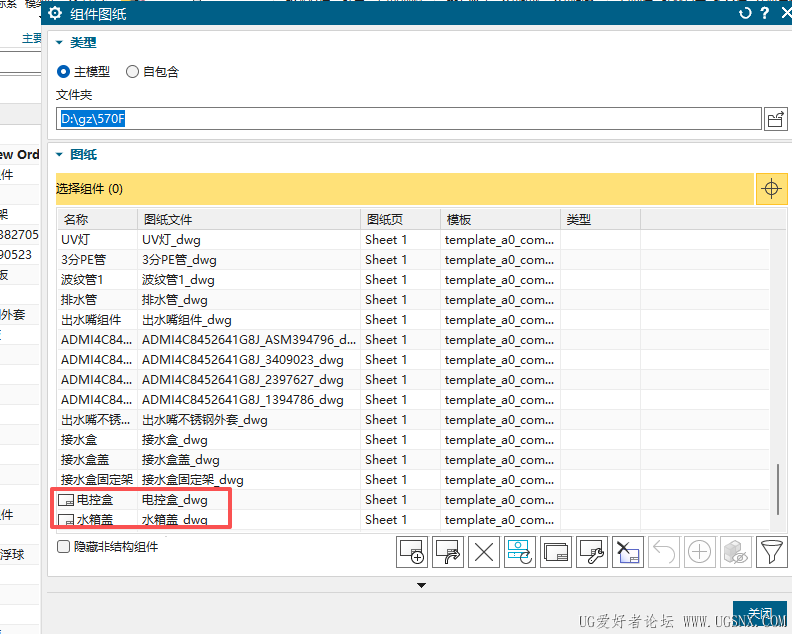Click the help question mark icon
Screen dimensions: 792x634
pos(765,13)
